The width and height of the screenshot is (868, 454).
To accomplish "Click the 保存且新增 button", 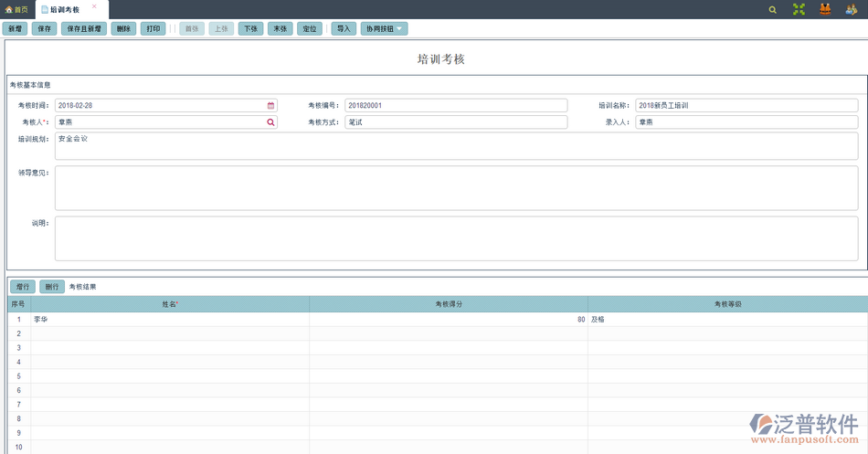I will (x=84, y=29).
